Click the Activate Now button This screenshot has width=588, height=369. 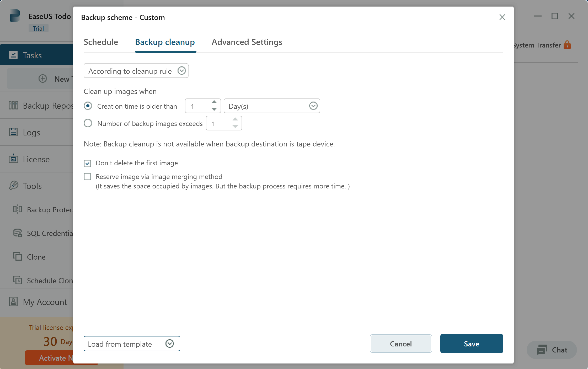49,358
